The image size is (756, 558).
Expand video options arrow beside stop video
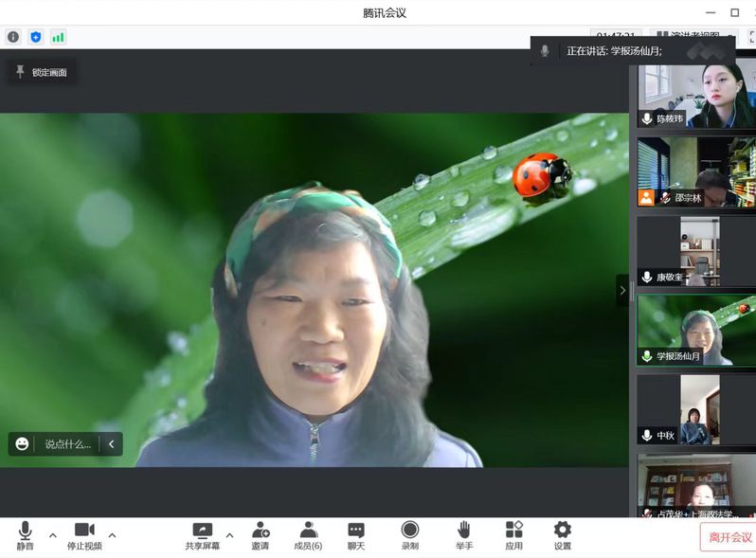[112, 535]
